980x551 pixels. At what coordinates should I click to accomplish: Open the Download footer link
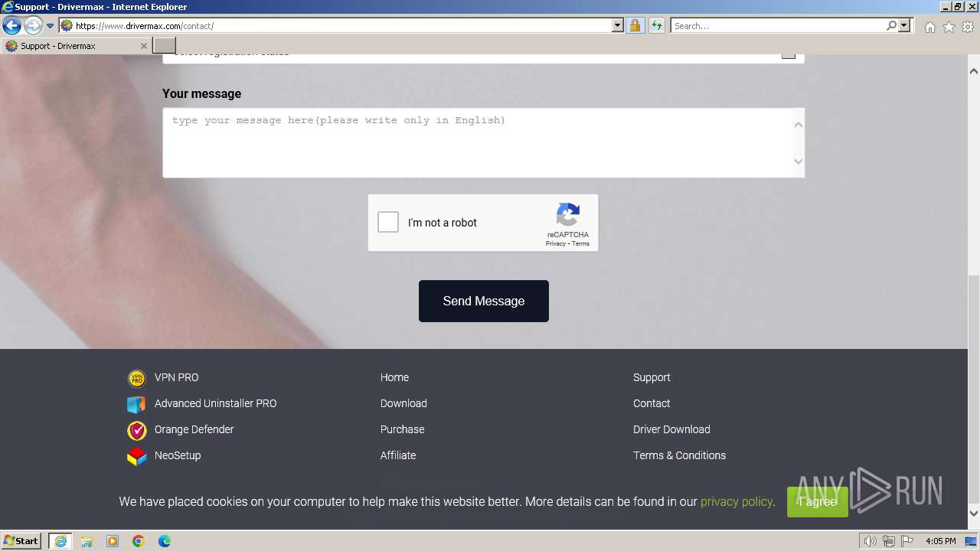pos(403,403)
